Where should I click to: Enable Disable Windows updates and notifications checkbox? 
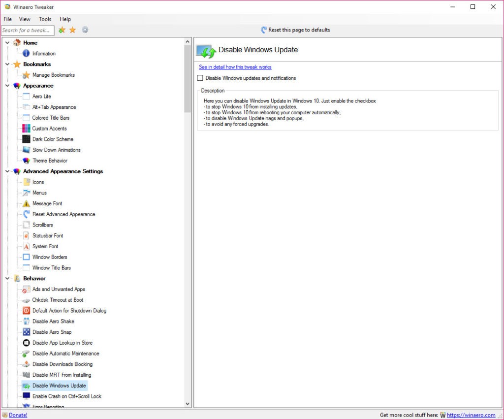tap(200, 78)
